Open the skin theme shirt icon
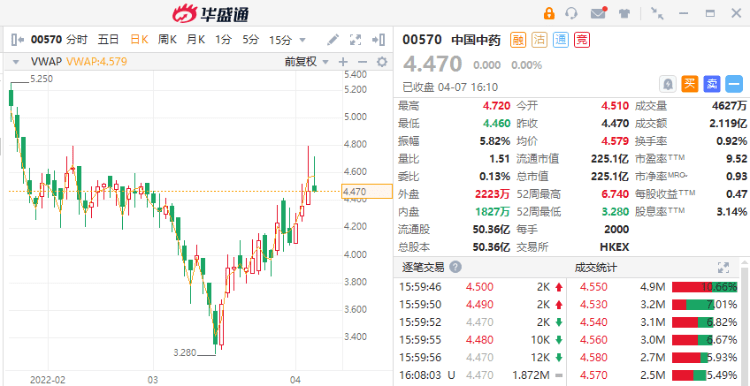Viewport: 750px width, 386px height. tap(624, 13)
